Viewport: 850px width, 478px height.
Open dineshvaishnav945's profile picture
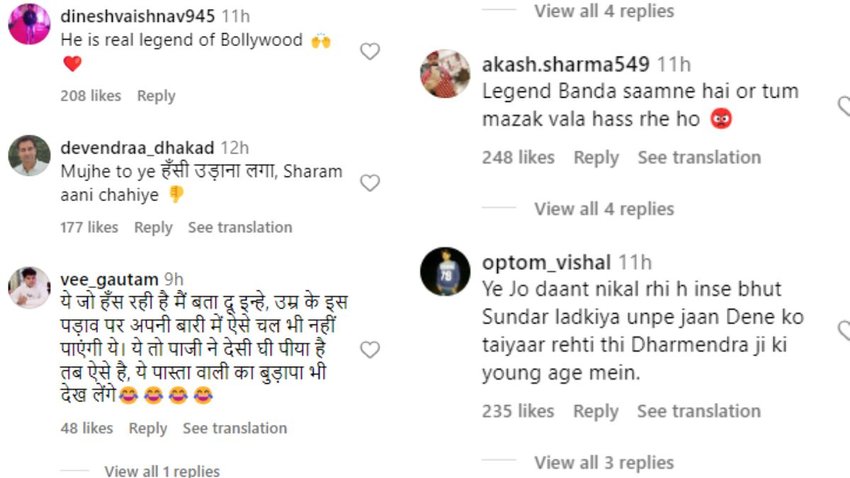pos(29,24)
